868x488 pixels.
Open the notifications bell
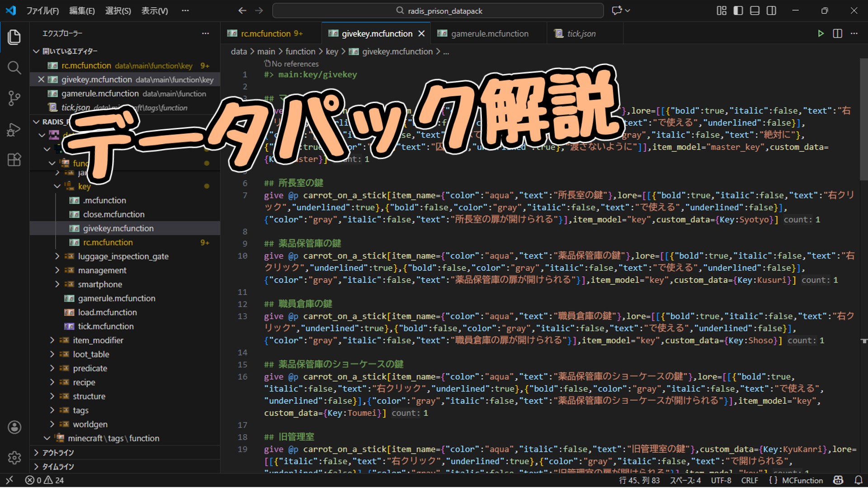pos(858,480)
